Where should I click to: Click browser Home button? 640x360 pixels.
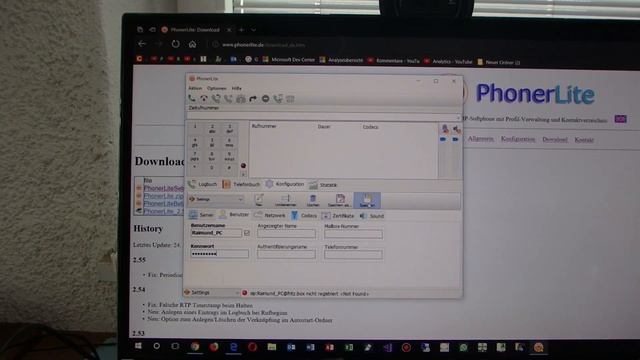192,44
